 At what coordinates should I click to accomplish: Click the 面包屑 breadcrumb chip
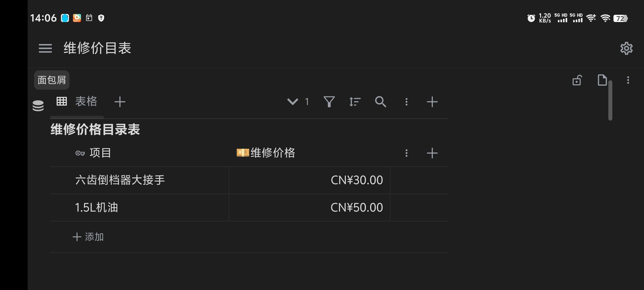(x=52, y=80)
